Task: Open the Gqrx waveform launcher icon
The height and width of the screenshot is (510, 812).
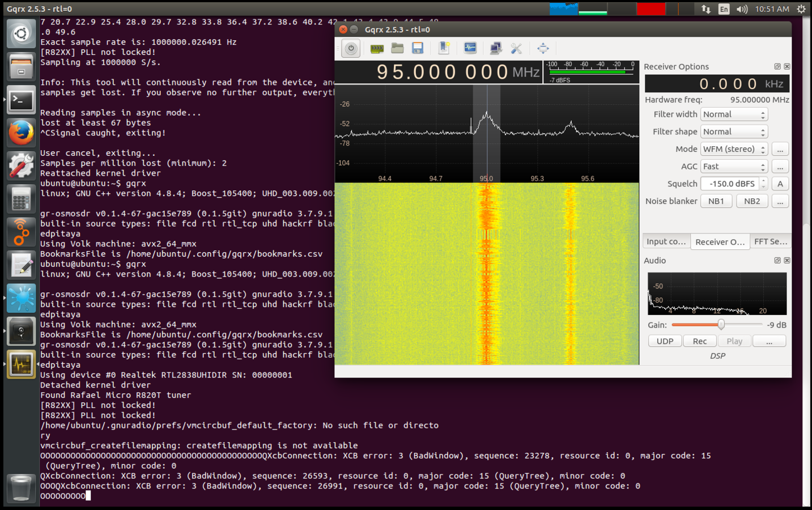Action: [x=21, y=364]
